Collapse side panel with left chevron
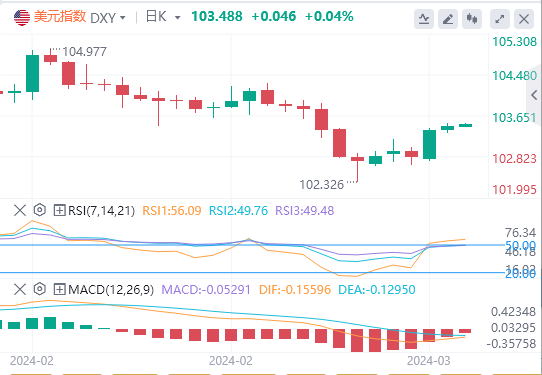Screen dimensions: 542x375 tap(534, 95)
